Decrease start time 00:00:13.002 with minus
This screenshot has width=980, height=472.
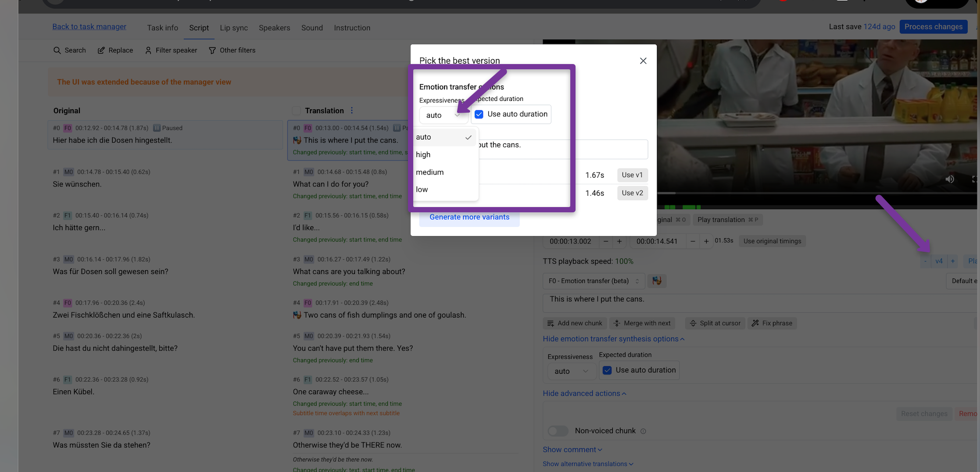click(x=606, y=241)
